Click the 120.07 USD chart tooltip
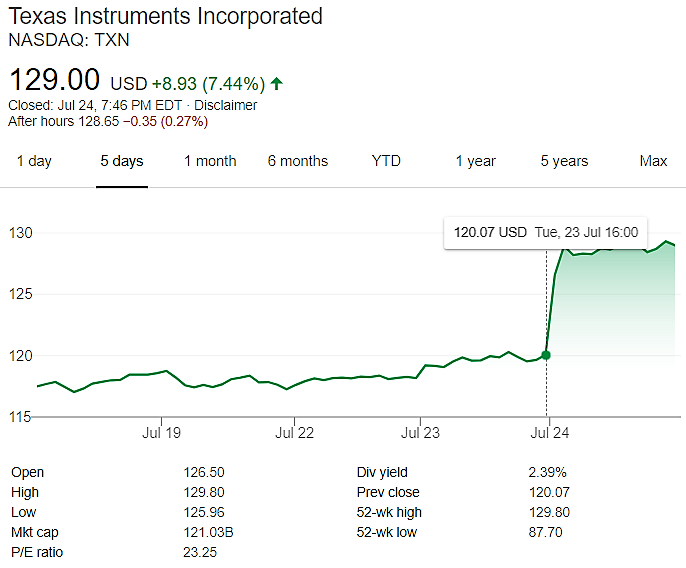686x568 pixels. [546, 232]
